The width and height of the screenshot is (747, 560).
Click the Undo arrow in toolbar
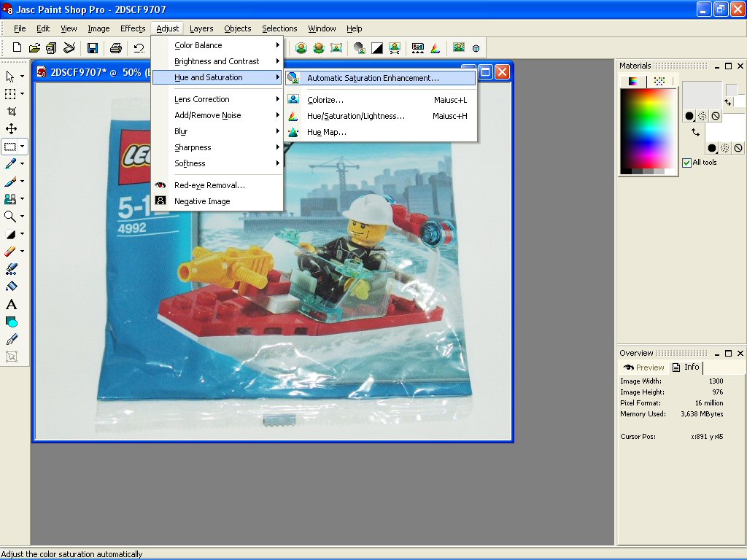139,48
